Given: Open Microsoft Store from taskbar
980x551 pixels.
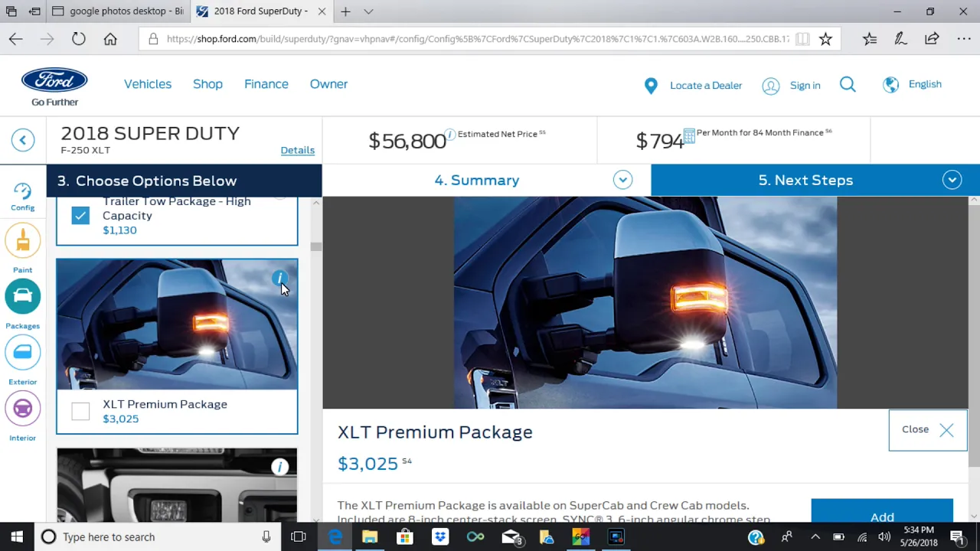Looking at the screenshot, I should click(x=405, y=537).
